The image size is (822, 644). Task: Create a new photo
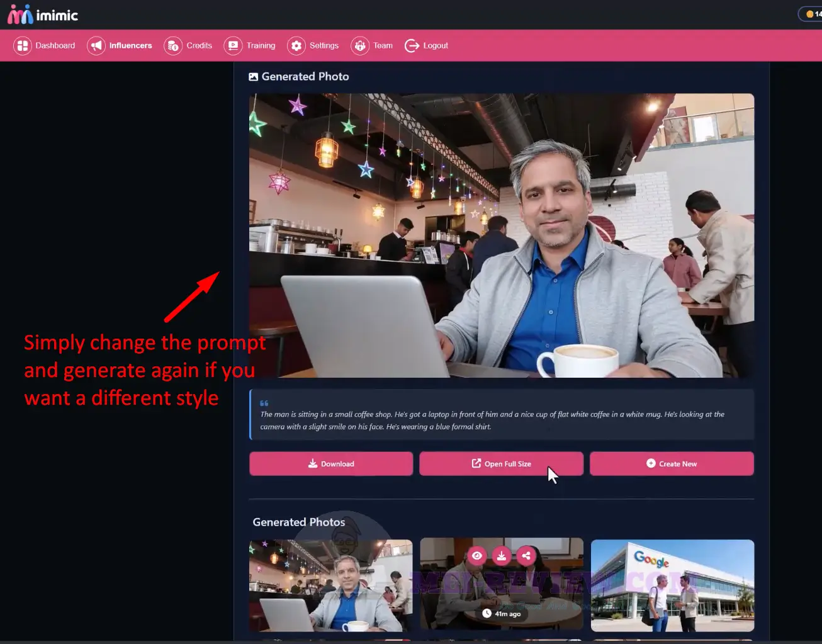[672, 464]
